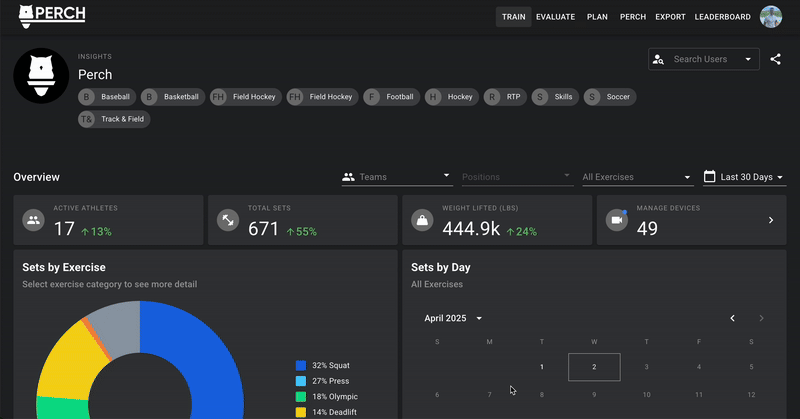Open the April 2025 month selector
This screenshot has height=419, width=800.
pyautogui.click(x=453, y=318)
